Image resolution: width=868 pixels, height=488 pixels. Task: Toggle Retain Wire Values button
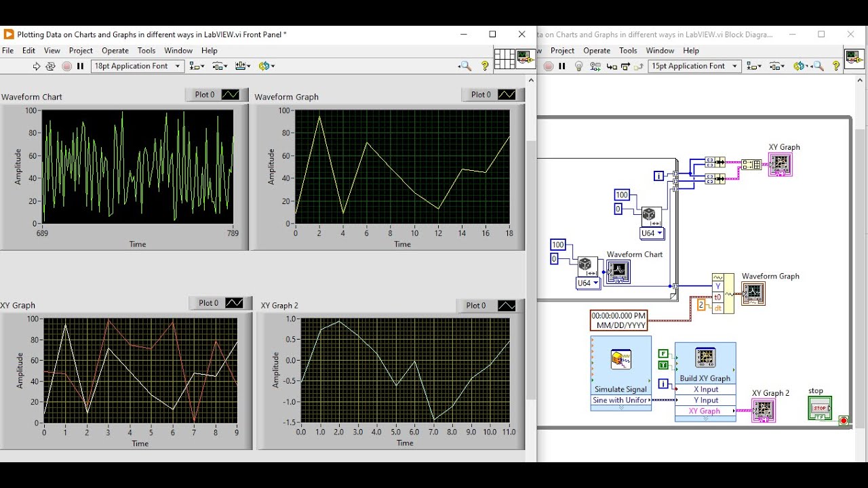tap(595, 66)
